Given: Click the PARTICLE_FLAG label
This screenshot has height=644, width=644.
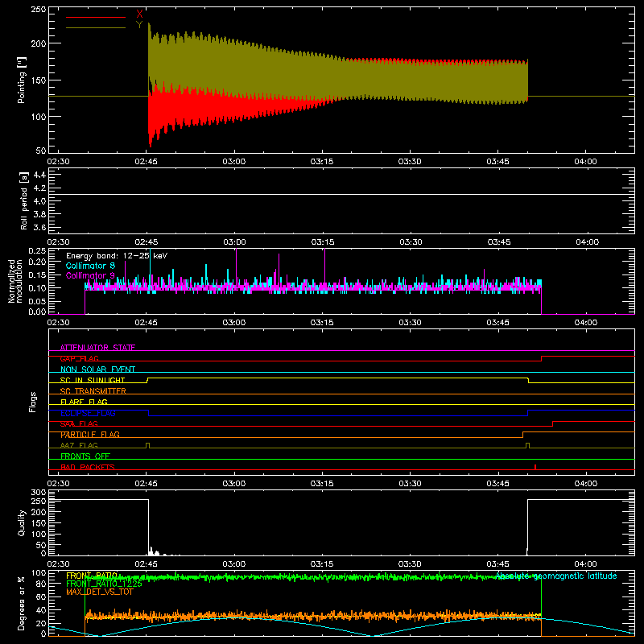Looking at the screenshot, I should pos(90,434).
